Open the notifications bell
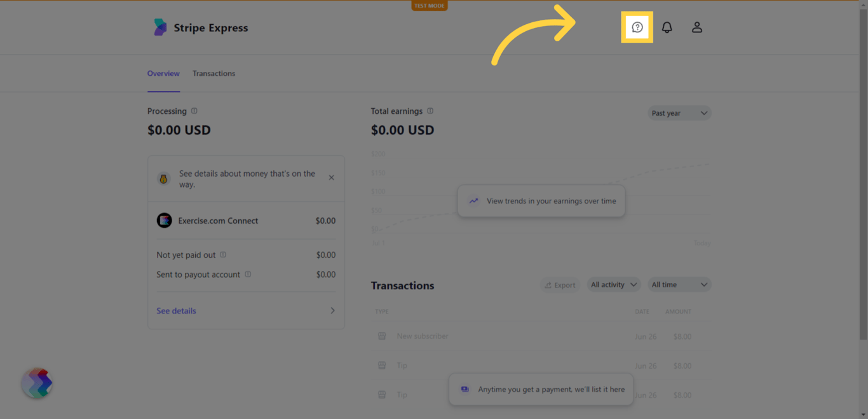Screen dimensions: 868x419 coord(667,27)
